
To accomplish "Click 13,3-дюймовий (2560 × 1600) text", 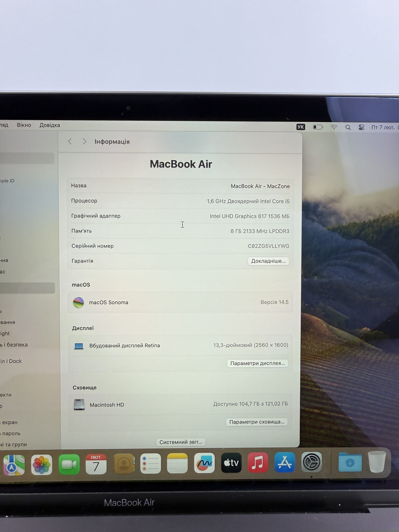I will pyautogui.click(x=251, y=345).
